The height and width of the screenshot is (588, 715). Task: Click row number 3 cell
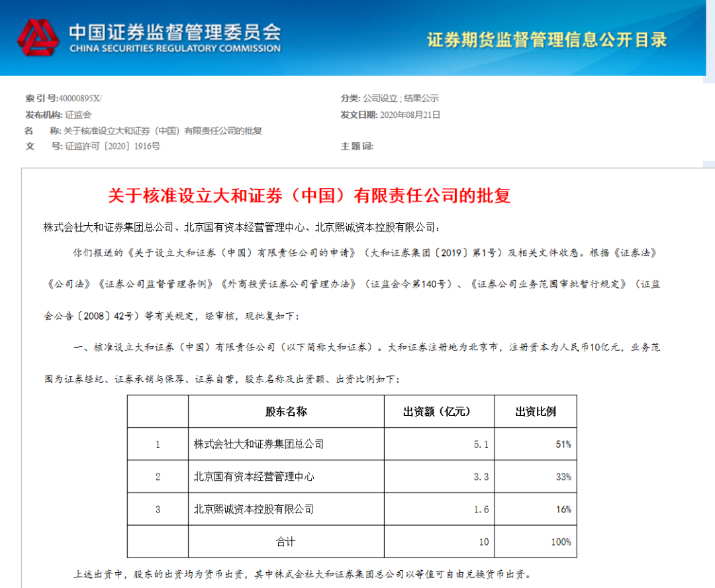tap(158, 509)
